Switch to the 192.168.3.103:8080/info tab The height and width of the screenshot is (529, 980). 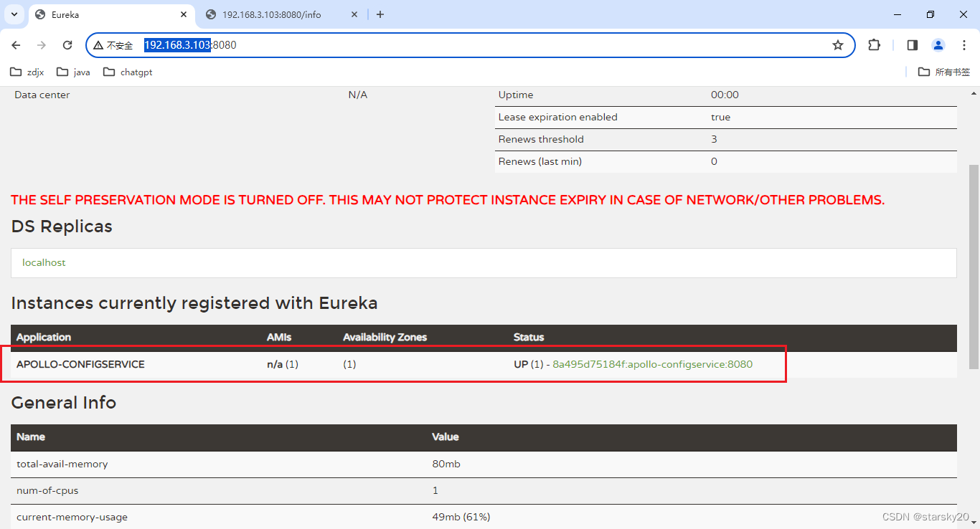coord(282,14)
